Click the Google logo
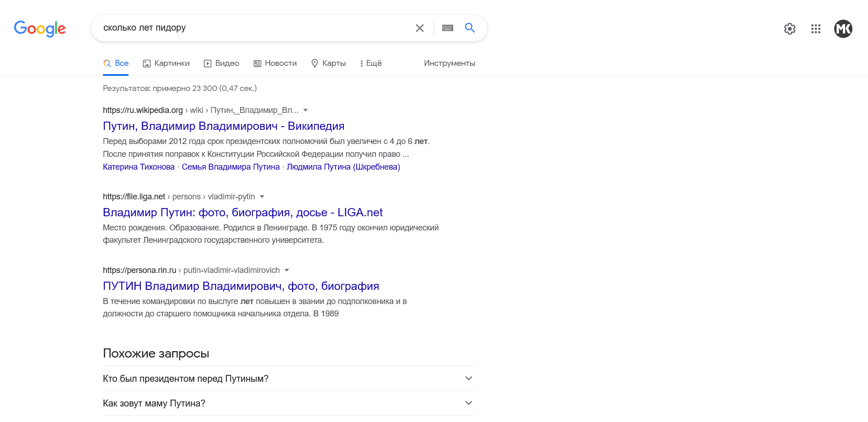The height and width of the screenshot is (422, 868). tap(40, 28)
